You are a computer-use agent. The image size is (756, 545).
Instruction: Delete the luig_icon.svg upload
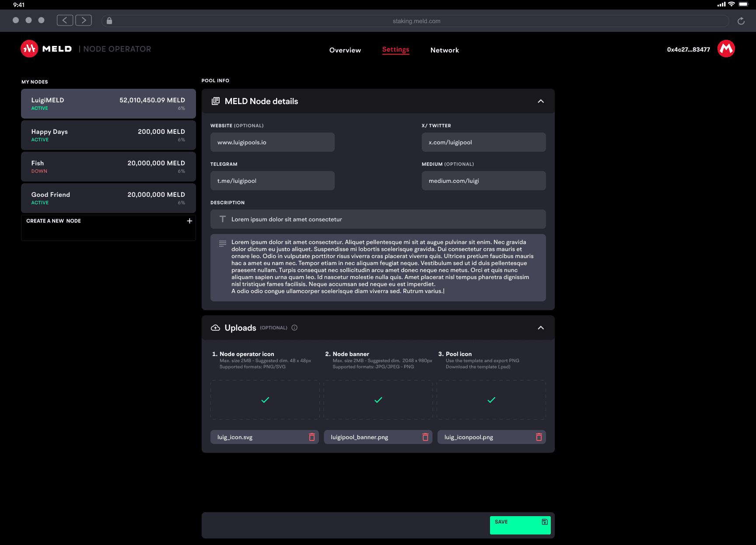click(x=312, y=437)
